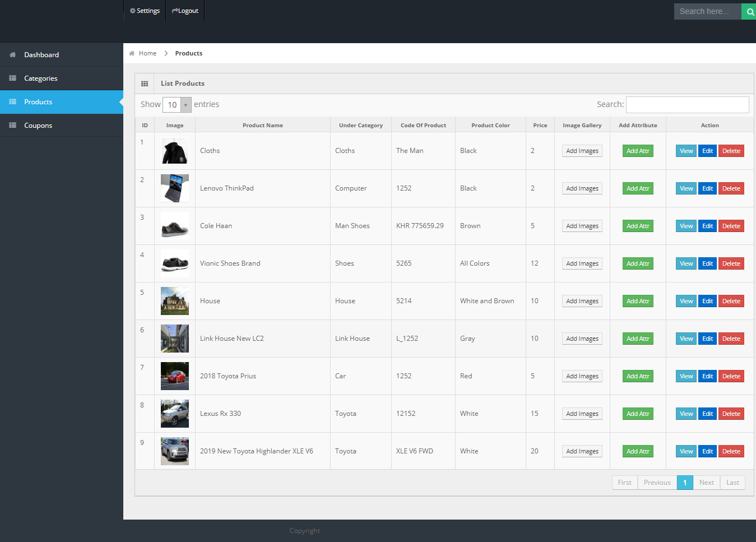
Task: Click the Settings gear icon
Action: point(133,11)
